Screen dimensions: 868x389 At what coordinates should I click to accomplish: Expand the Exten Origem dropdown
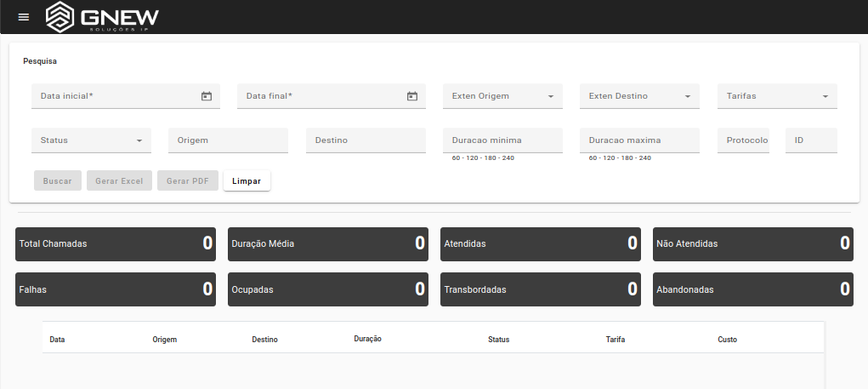pos(502,96)
